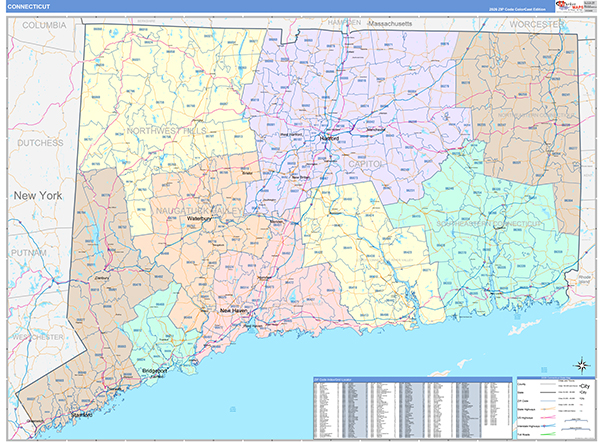Click the NAUGATUCK VALLEY region label
This screenshot has height=442, width=600.
(x=199, y=211)
